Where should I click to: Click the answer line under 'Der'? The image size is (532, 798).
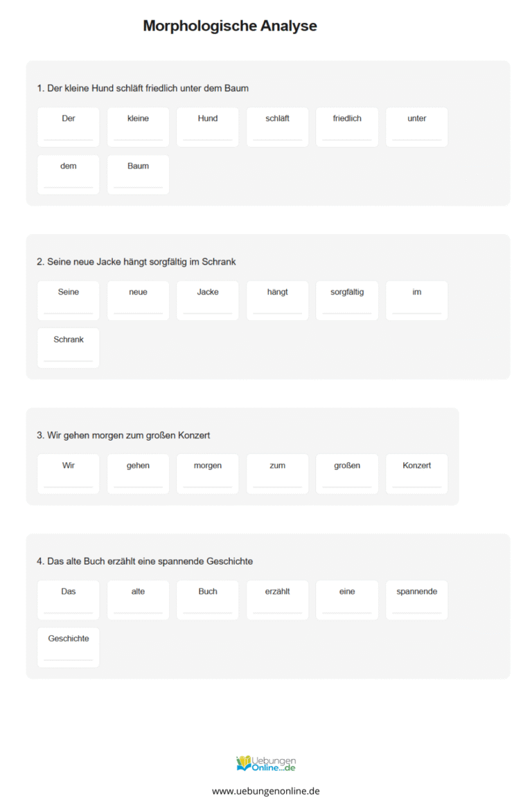[68, 135]
